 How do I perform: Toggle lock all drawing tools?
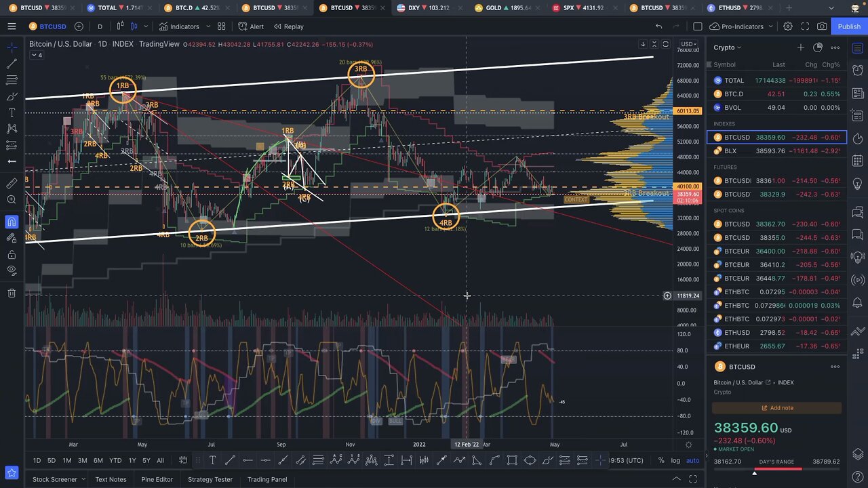point(12,254)
